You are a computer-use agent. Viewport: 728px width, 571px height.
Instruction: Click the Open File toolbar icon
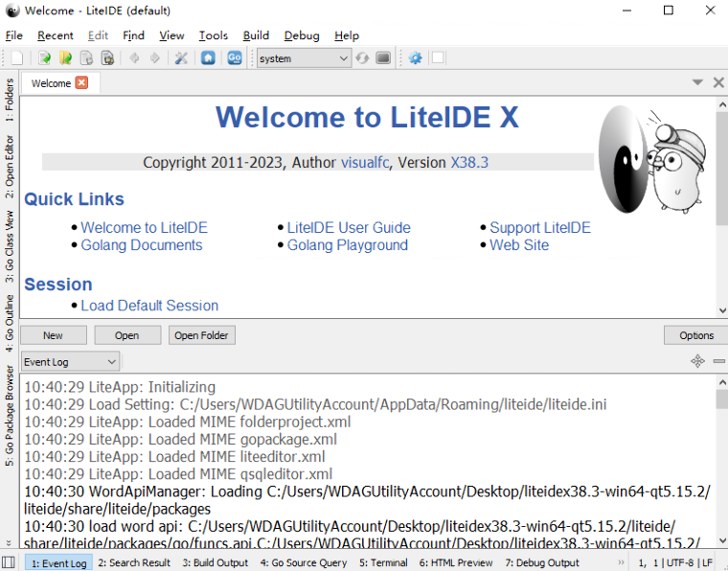pyautogui.click(x=45, y=58)
